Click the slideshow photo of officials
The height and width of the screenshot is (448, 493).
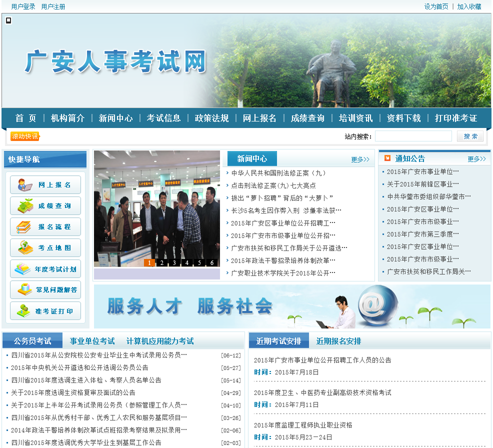tap(157, 209)
